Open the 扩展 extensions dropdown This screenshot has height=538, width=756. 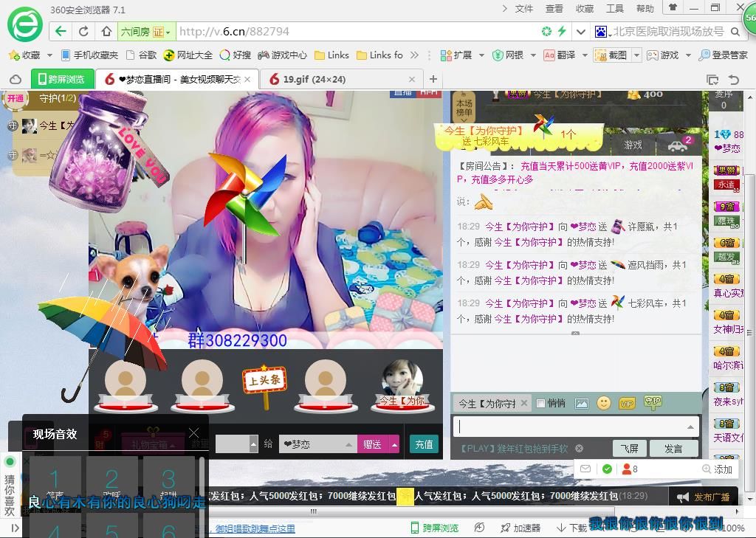pyautogui.click(x=481, y=55)
